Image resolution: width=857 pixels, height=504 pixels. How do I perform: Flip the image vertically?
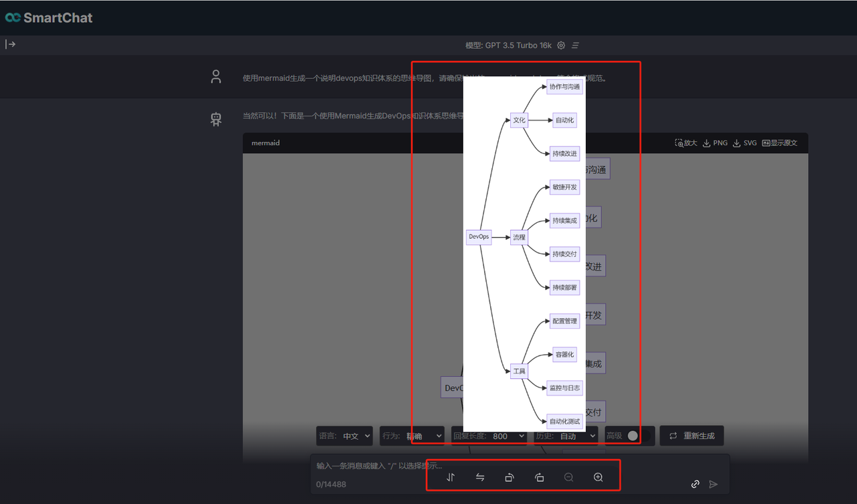coord(451,477)
